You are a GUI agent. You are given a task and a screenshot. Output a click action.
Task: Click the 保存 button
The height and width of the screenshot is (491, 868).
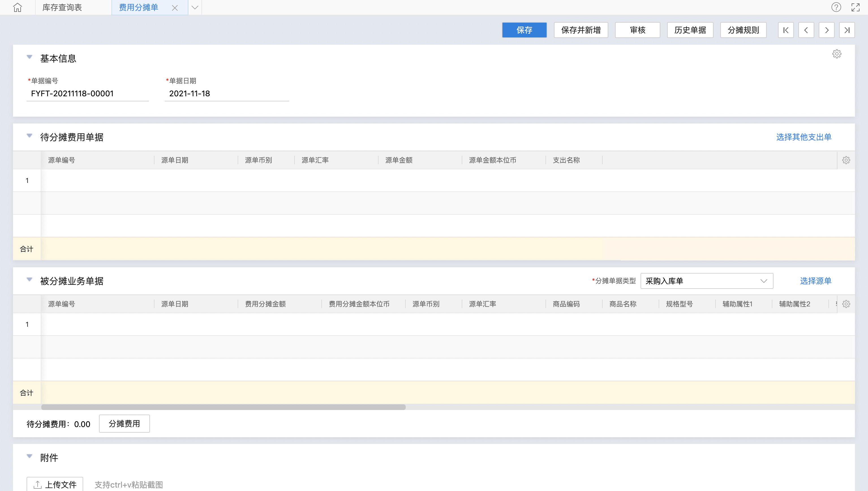(524, 30)
